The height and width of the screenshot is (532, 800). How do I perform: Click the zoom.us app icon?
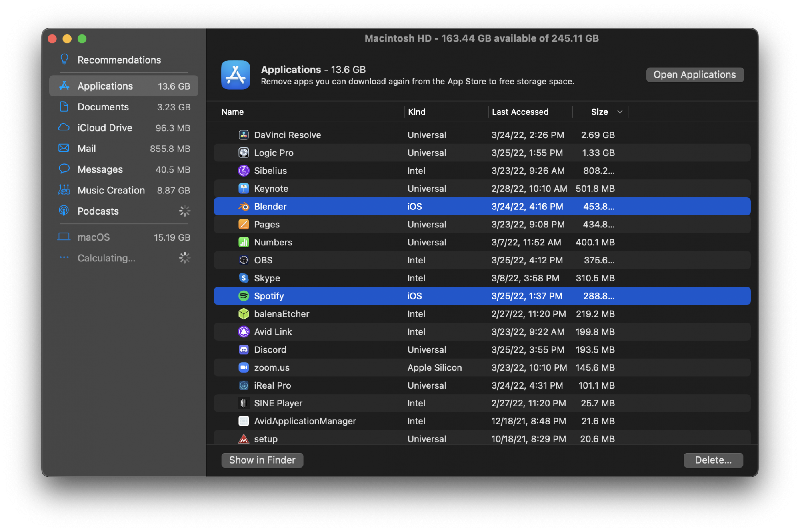[x=244, y=367]
